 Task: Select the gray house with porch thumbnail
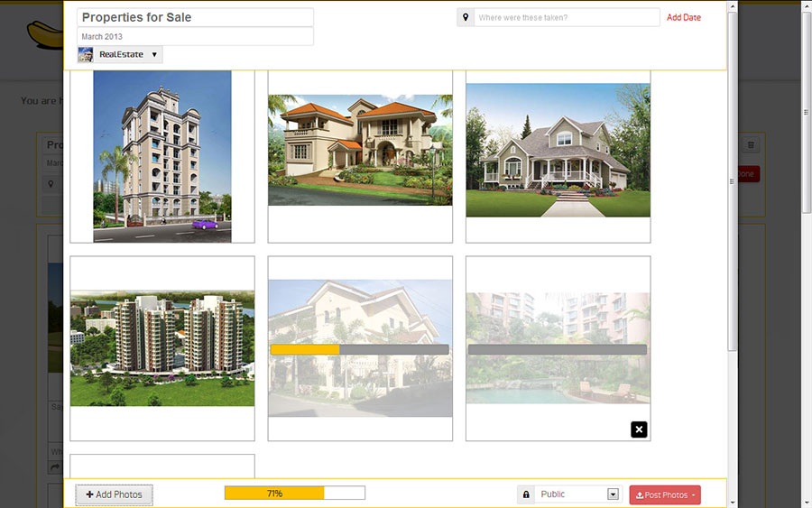tap(558, 150)
